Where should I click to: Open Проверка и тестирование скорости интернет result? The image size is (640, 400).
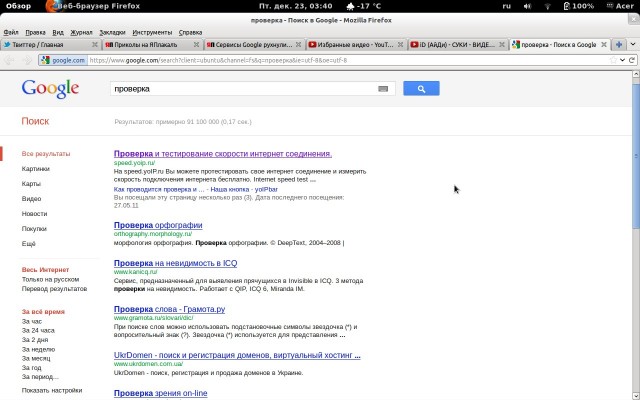click(x=223, y=154)
